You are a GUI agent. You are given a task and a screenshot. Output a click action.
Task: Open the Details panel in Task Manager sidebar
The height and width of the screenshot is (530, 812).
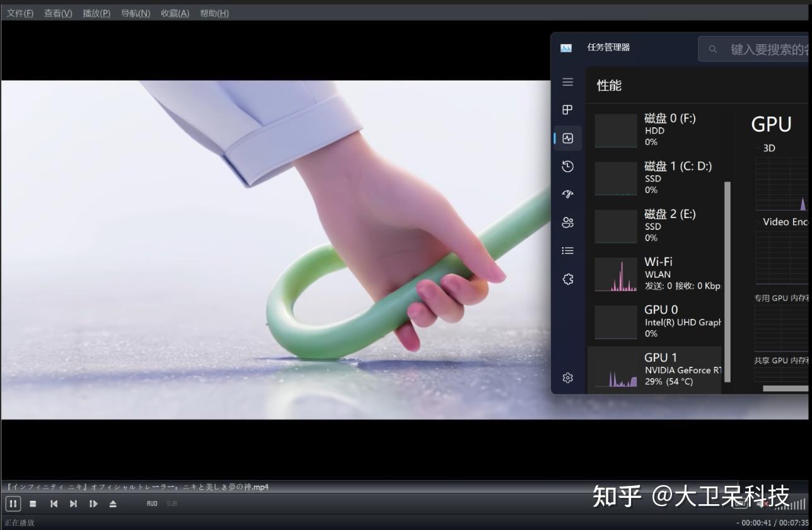click(567, 250)
